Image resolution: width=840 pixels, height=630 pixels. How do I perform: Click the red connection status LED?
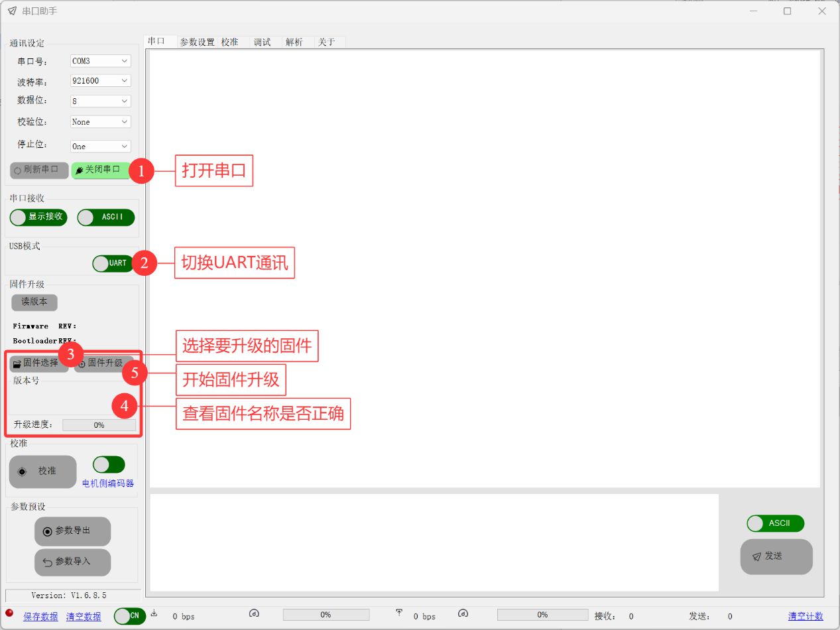point(9,613)
